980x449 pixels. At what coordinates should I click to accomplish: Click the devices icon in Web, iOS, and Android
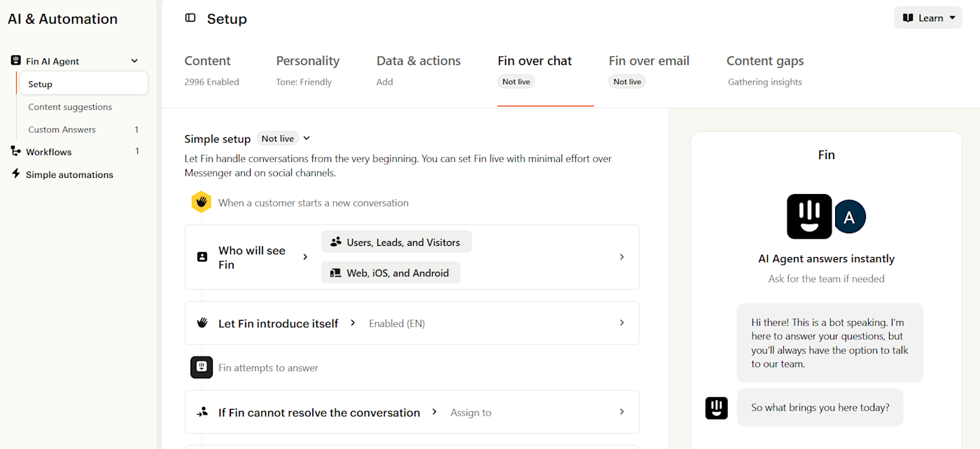335,272
